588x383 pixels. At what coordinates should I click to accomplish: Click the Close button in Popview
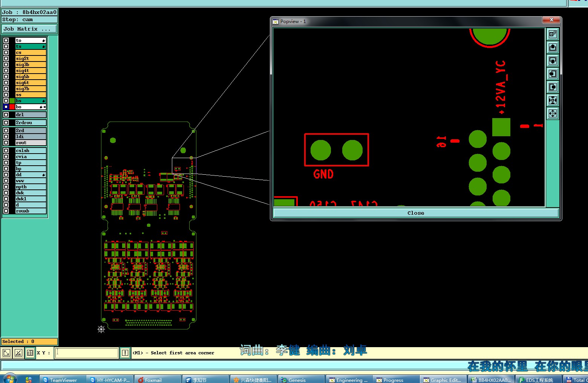[x=415, y=213]
